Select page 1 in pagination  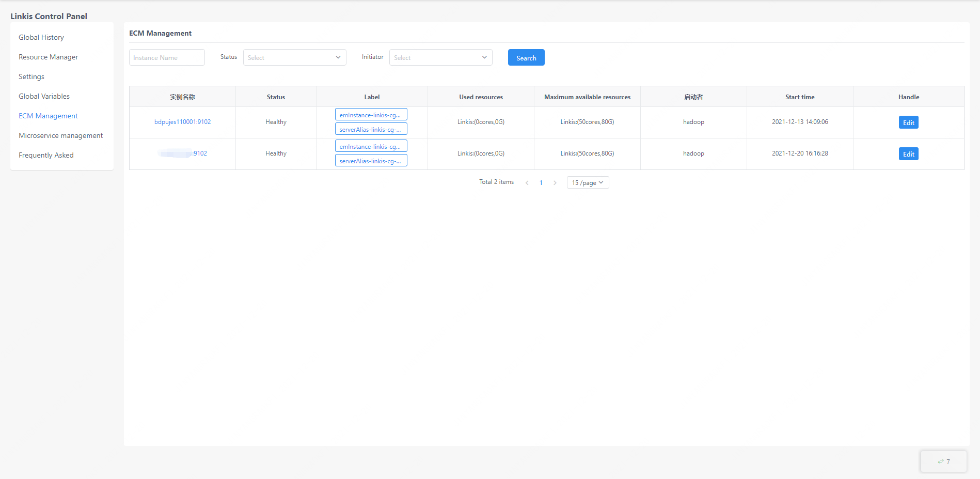click(541, 183)
